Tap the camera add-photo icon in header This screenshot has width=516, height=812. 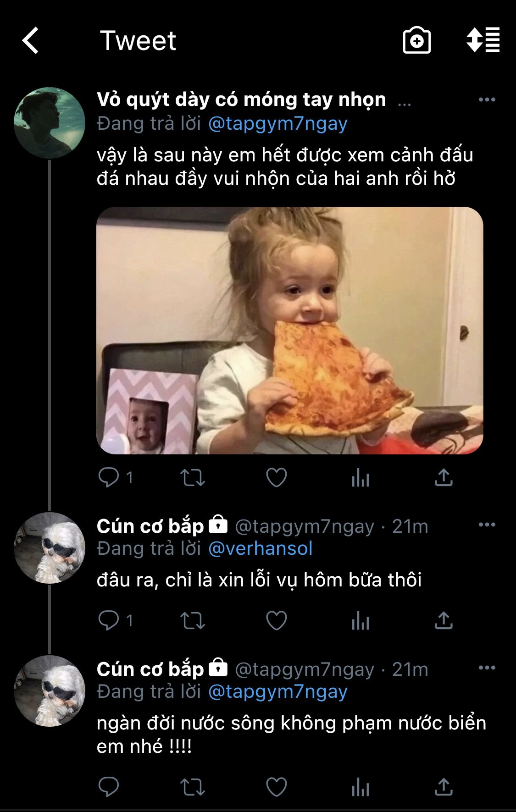416,40
